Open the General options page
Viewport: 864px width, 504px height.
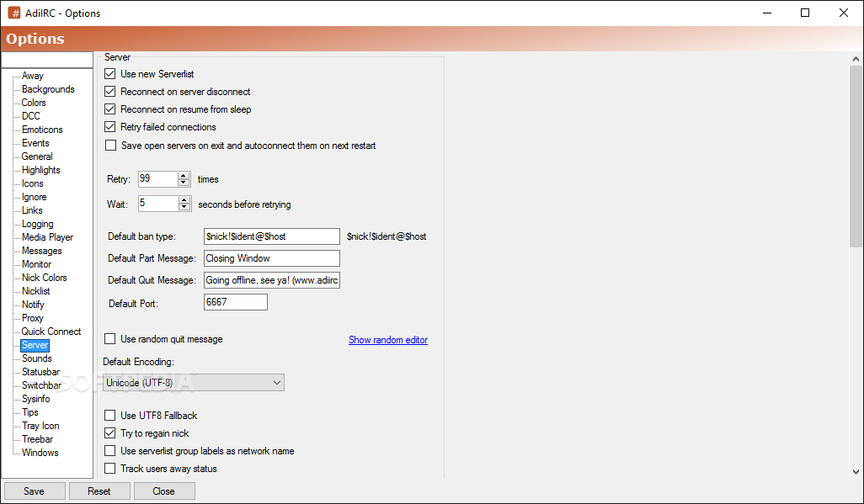pyautogui.click(x=37, y=157)
